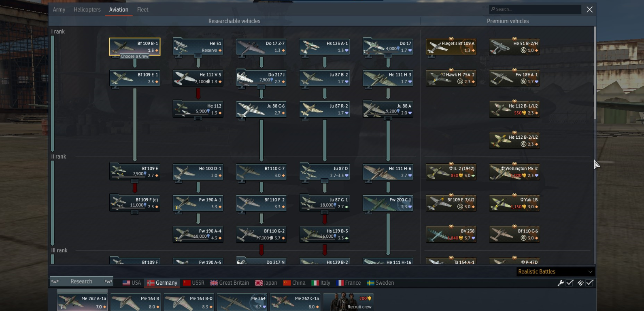
Task: Expand the He 112 group folder indicator
Action: [x=198, y=118]
